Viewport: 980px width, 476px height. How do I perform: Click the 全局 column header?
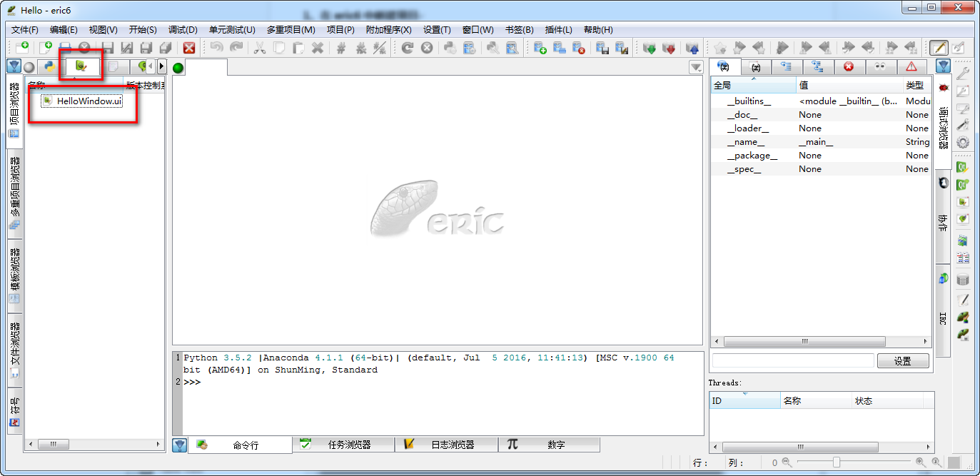(753, 85)
